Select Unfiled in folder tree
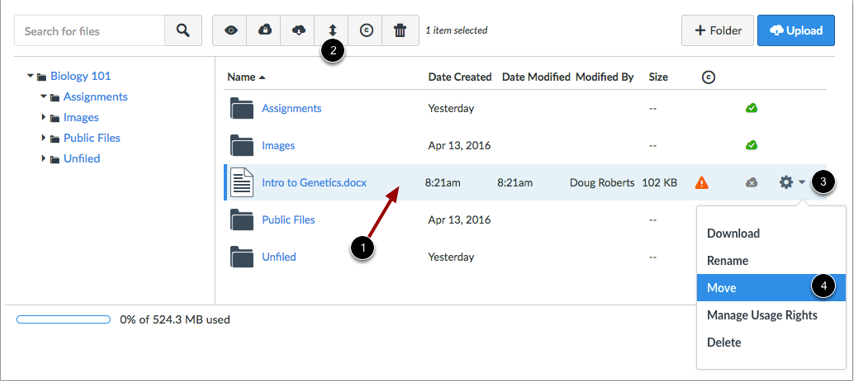 (x=82, y=159)
